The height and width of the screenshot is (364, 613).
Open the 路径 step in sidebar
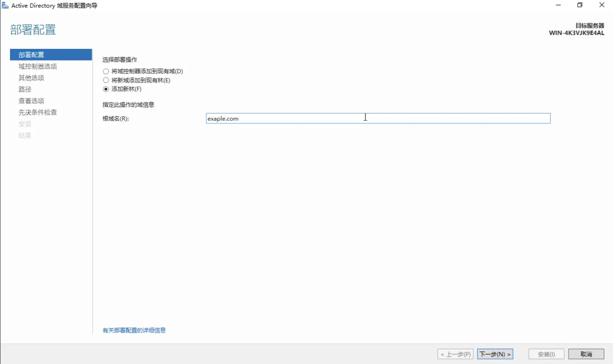(x=25, y=89)
